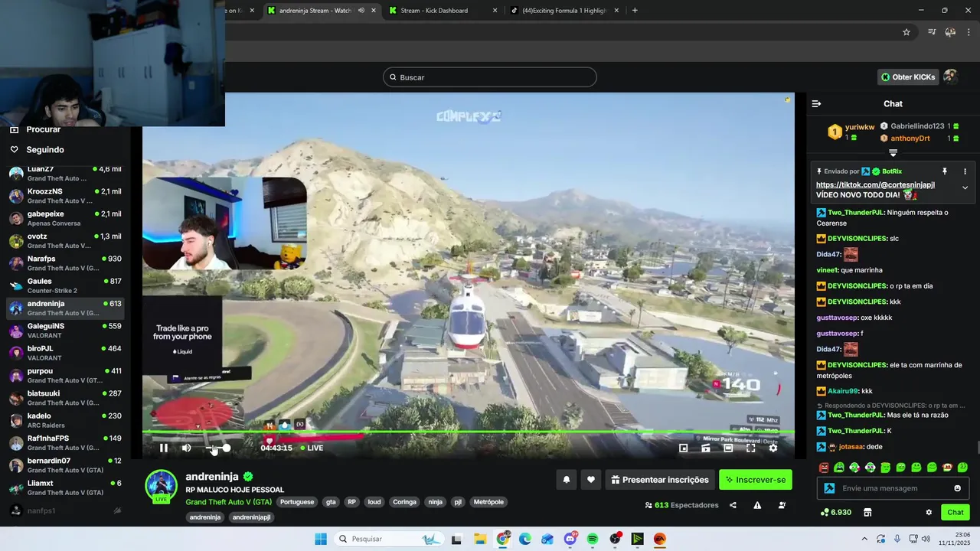The height and width of the screenshot is (551, 980).
Task: Open emoji picker in chat input
Action: (957, 488)
